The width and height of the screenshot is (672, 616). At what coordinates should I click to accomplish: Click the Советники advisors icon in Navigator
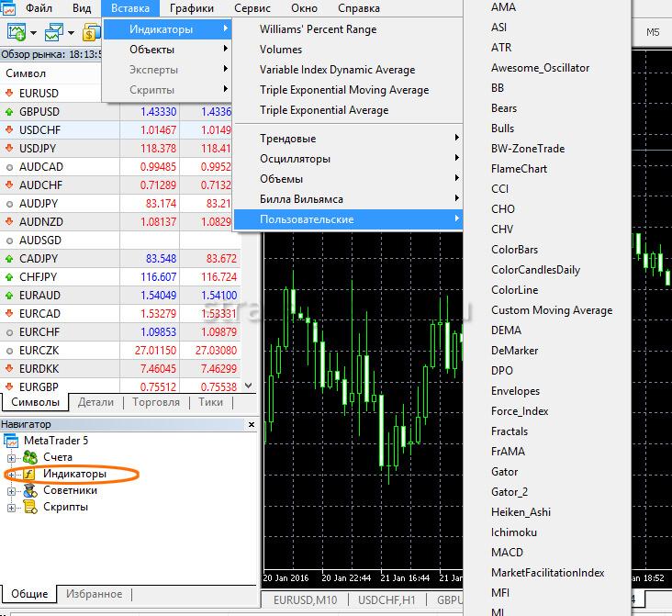[x=28, y=490]
